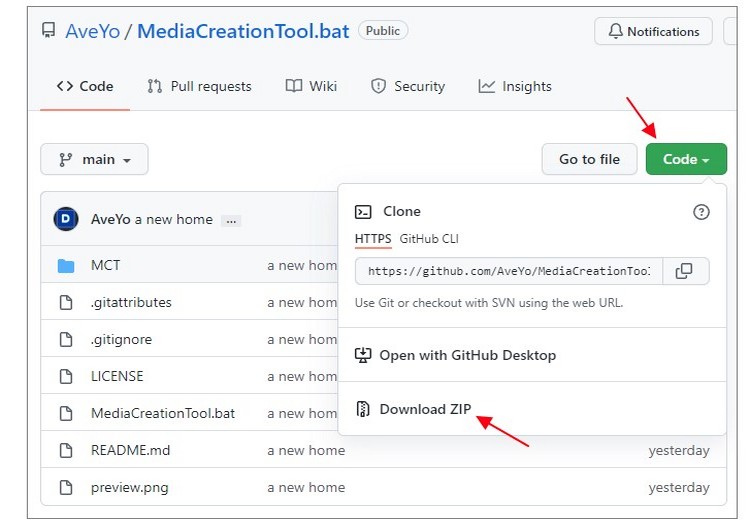Click the README.md file icon
The image size is (750, 531).
coord(66,450)
